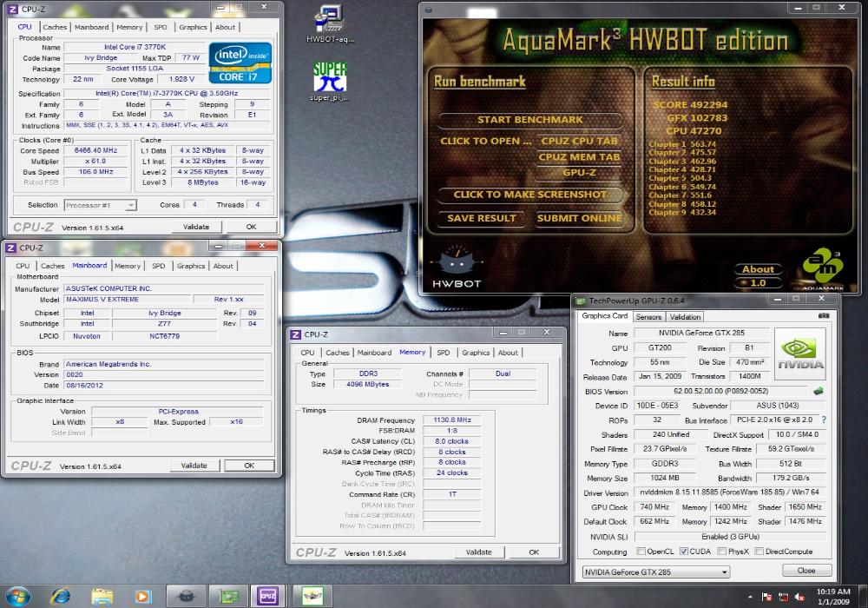Switch to Validation tab in GPU-Z
This screenshot has height=608, width=868.
[x=685, y=317]
